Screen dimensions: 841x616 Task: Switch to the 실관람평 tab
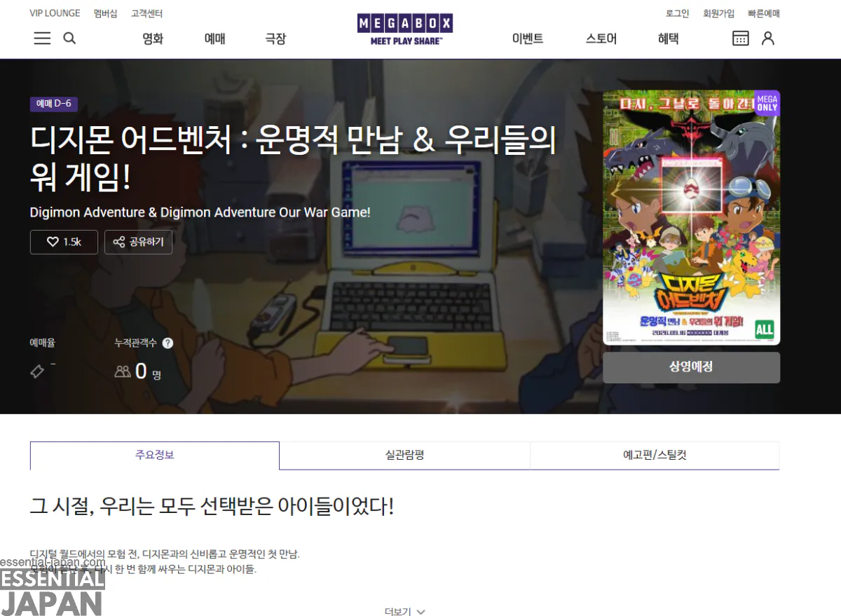click(404, 456)
